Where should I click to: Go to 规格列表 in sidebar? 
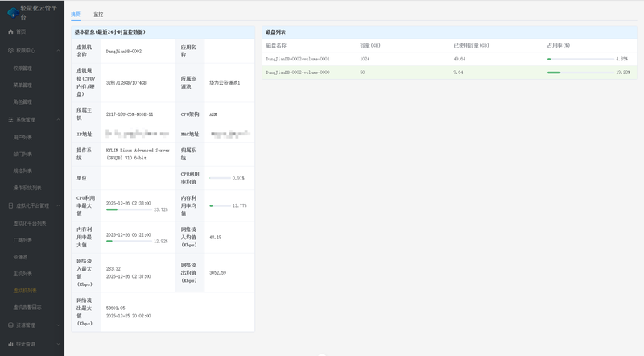(x=23, y=171)
